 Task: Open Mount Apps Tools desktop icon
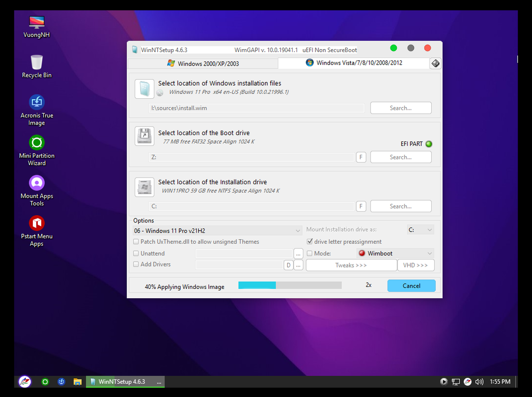pos(37,191)
